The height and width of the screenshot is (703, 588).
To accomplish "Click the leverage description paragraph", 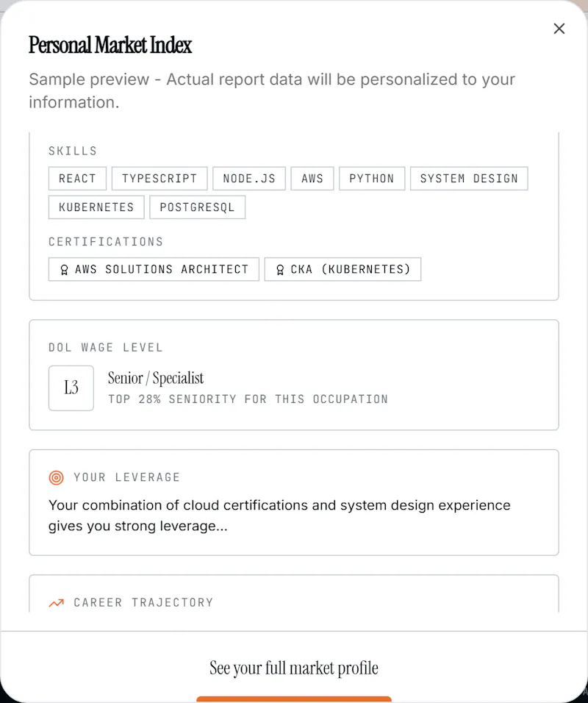I will pyautogui.click(x=279, y=515).
